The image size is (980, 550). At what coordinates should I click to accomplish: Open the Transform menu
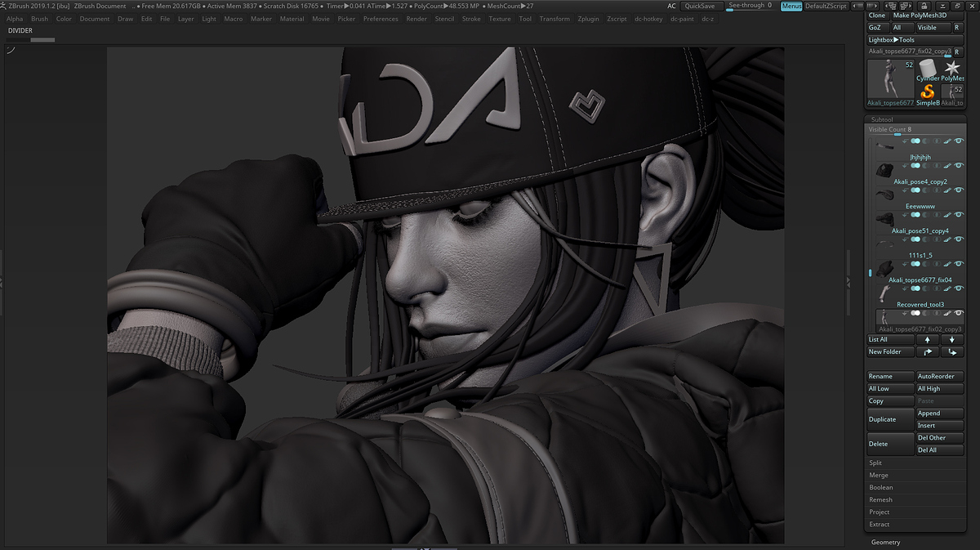(555, 19)
